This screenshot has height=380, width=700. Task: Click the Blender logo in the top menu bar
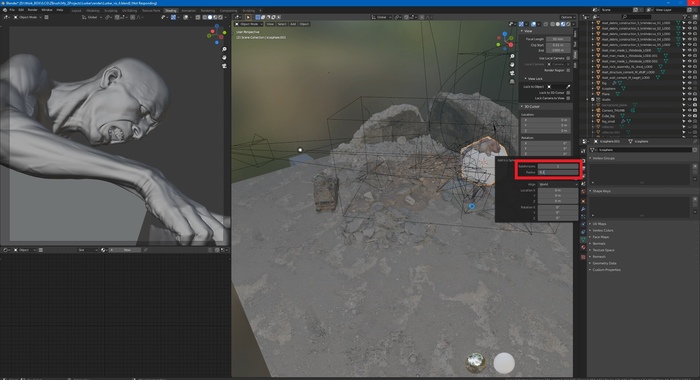(x=4, y=10)
